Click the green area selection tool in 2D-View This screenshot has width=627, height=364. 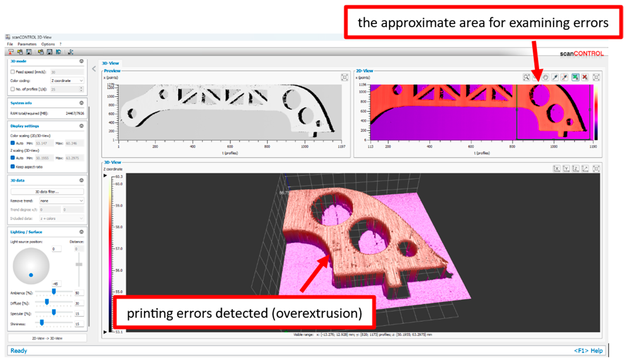pyautogui.click(x=575, y=77)
